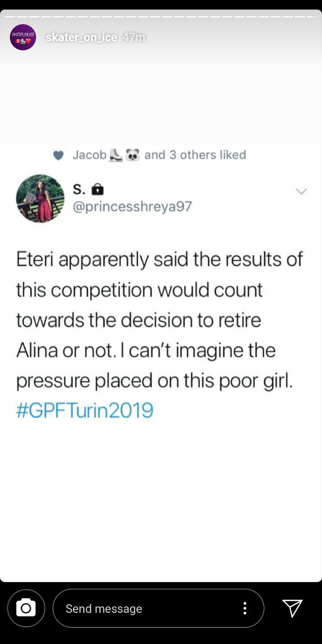The width and height of the screenshot is (322, 644).
Task: Open the @princesshreya97 handle
Action: tap(132, 206)
